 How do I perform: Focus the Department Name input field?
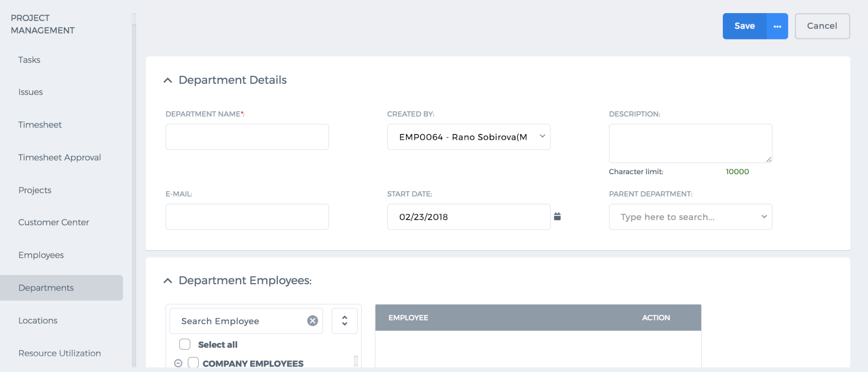(247, 137)
